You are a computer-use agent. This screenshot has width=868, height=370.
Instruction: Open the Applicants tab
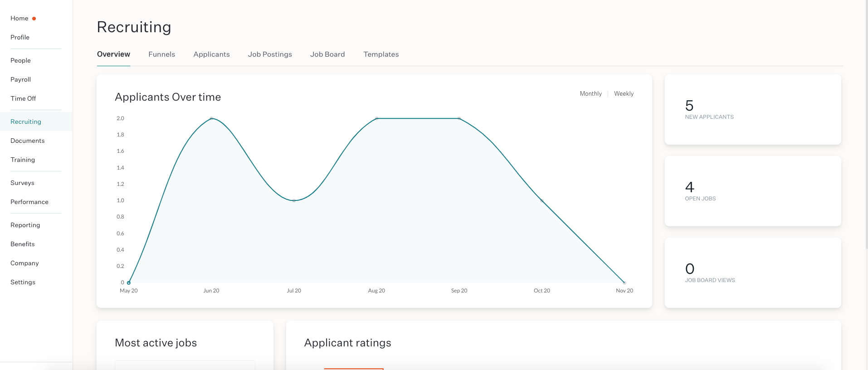pos(211,54)
